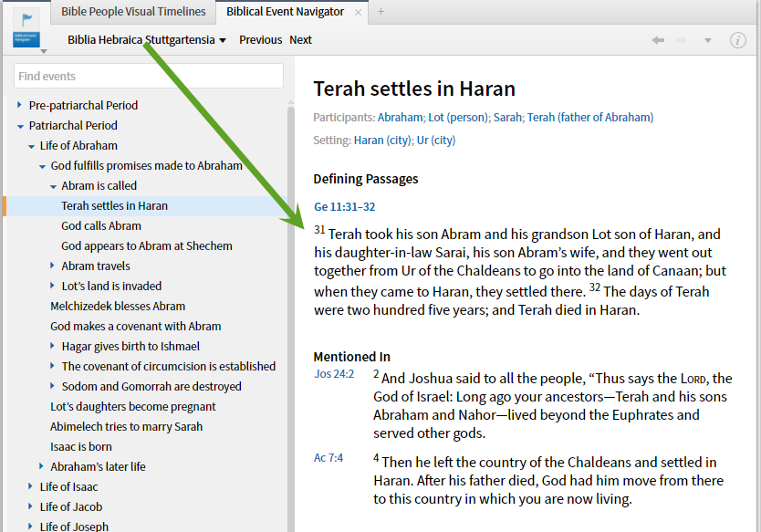Image resolution: width=761 pixels, height=532 pixels.
Task: Switch to Bible People Visual Timelines tab
Action: click(133, 12)
